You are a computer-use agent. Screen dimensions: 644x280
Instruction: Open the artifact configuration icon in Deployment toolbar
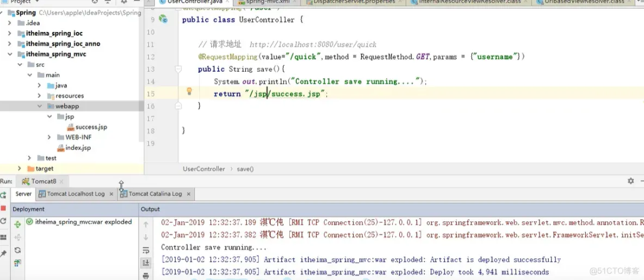[x=17, y=263]
